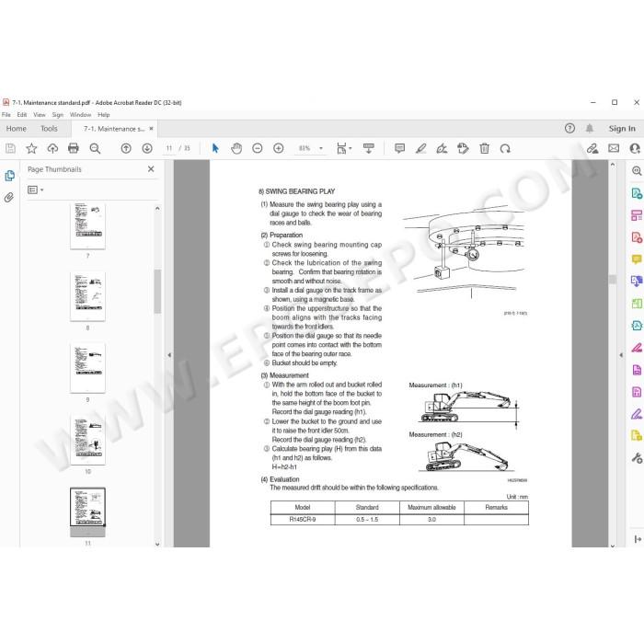Viewport: 644px width, 644px height.
Task: Upload the file via the cloud icon
Action: 52,148
